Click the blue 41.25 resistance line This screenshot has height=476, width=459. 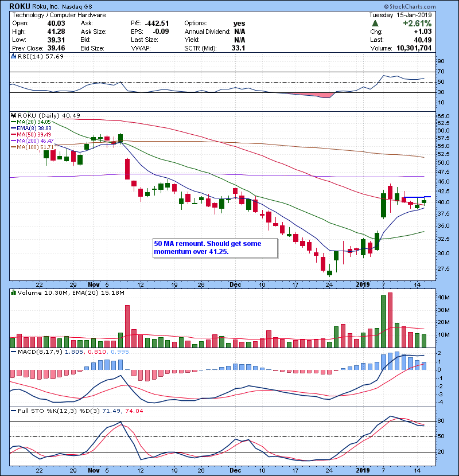(417, 197)
